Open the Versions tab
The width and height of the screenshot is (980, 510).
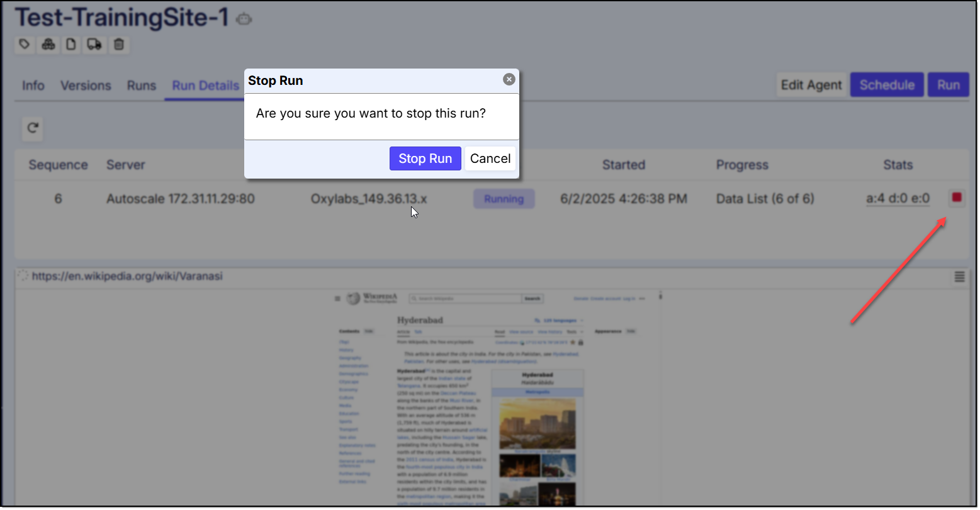(86, 86)
